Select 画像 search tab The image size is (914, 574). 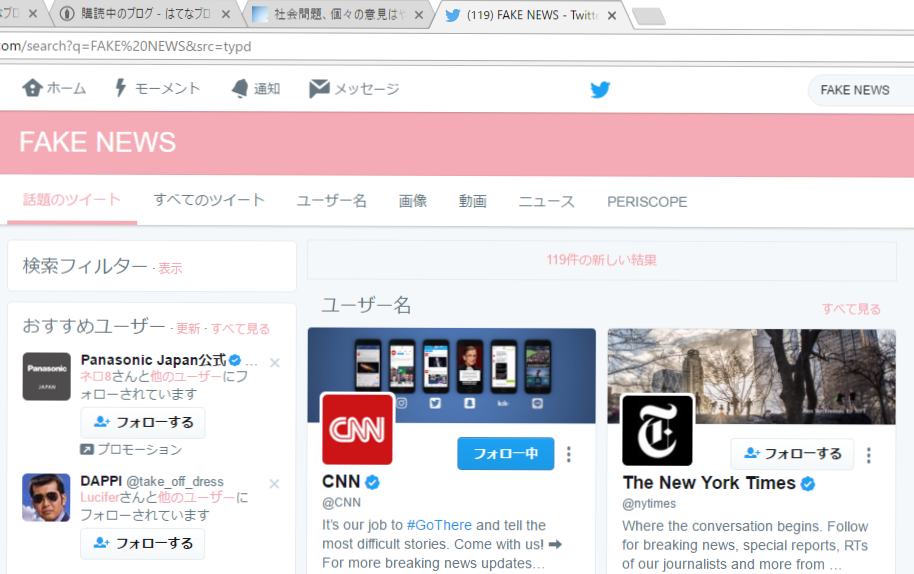coord(413,201)
